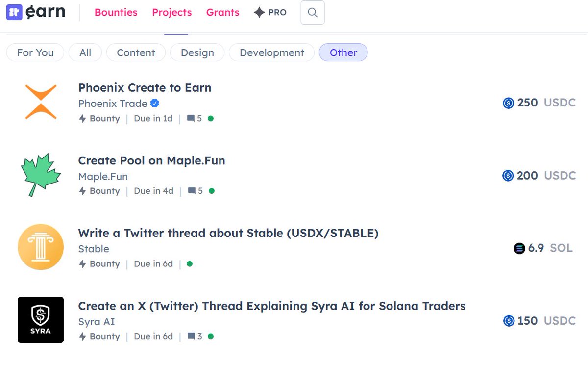Click the black SYRA shield logo
588x367 pixels.
click(41, 320)
